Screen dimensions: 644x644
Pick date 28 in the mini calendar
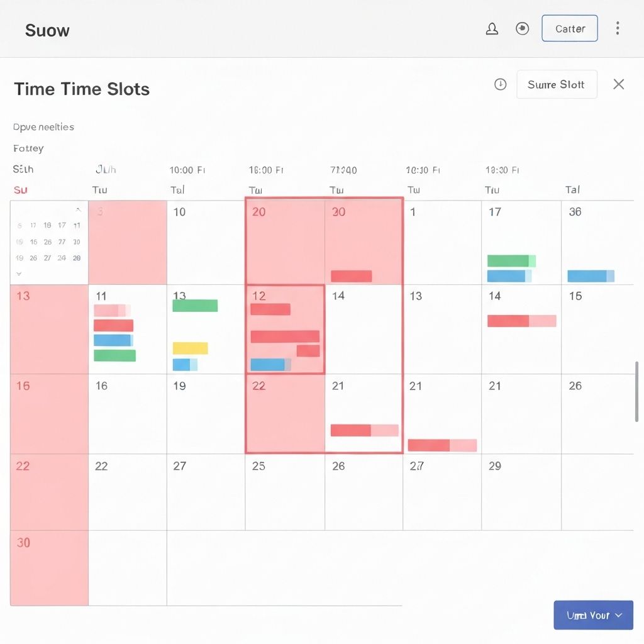[x=77, y=258]
